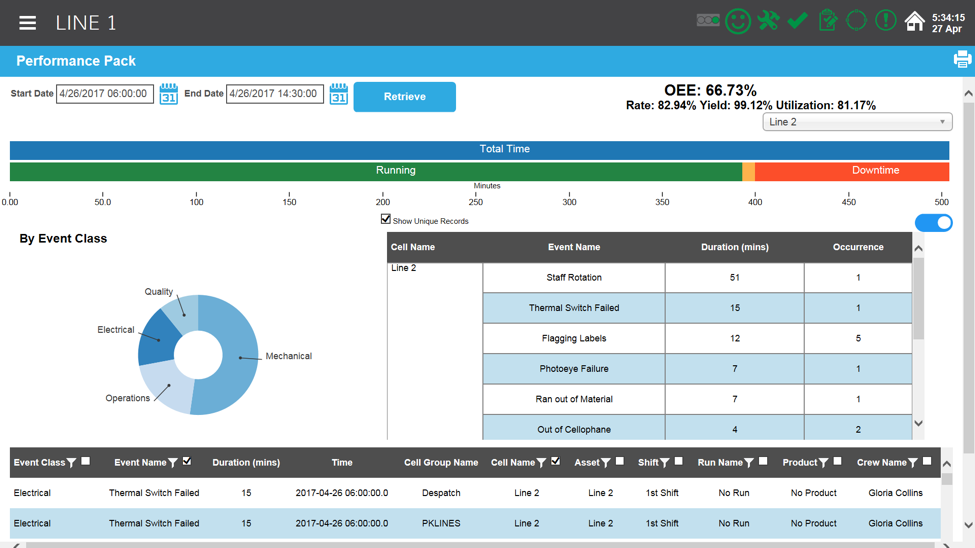
Task: Click the Retrieve button
Action: coord(404,97)
